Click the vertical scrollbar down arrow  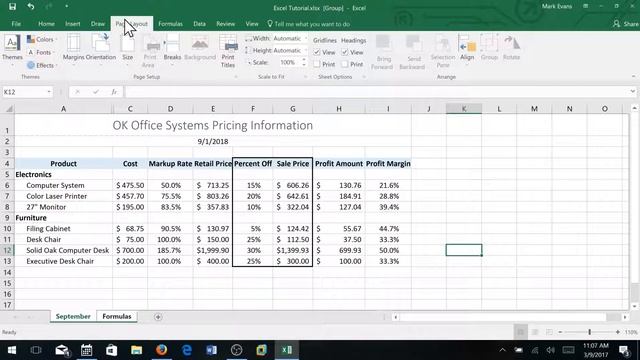[634, 306]
